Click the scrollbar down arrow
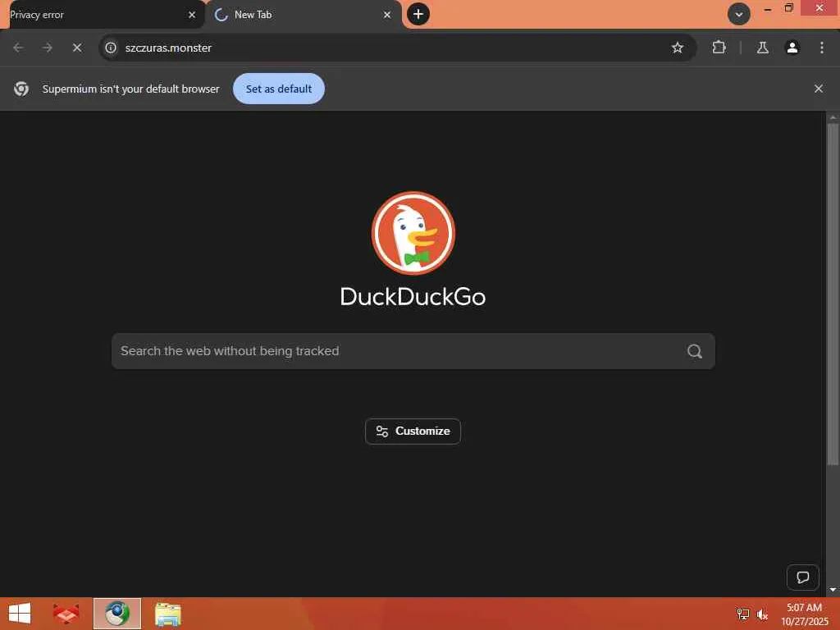This screenshot has width=840, height=630. (833, 589)
